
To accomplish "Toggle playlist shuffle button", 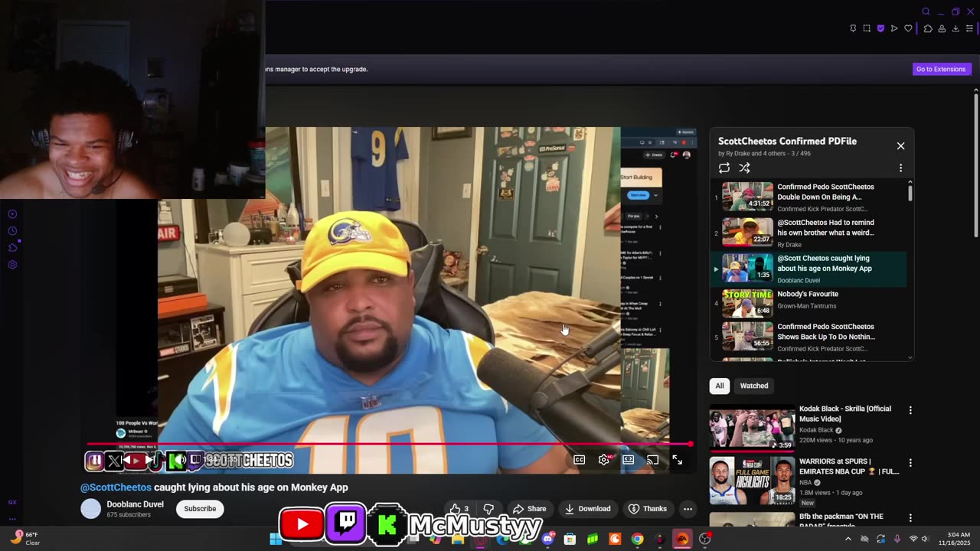I will coord(744,168).
